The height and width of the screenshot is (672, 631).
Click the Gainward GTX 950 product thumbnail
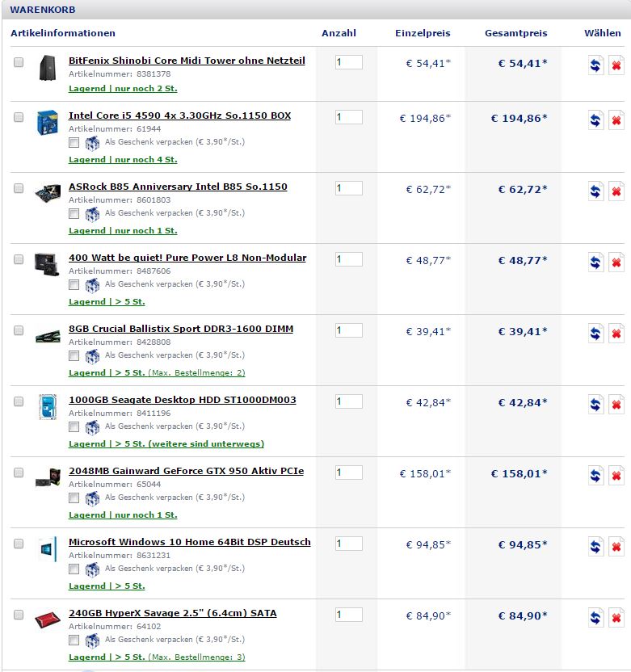pos(46,477)
